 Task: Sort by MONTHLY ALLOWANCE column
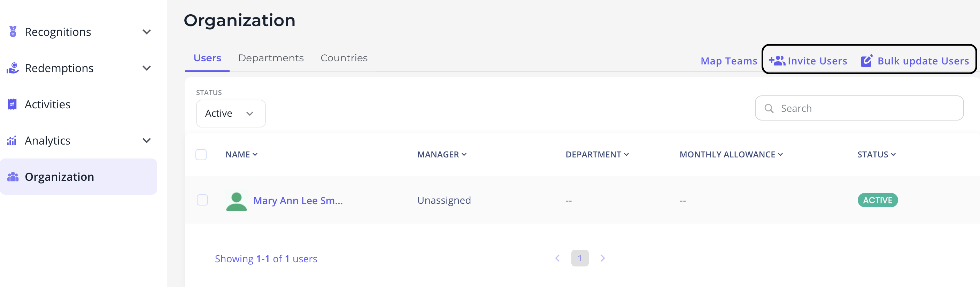pyautogui.click(x=731, y=154)
